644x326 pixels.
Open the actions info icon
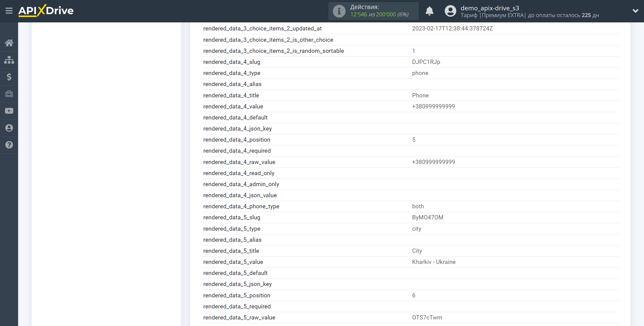tap(339, 11)
